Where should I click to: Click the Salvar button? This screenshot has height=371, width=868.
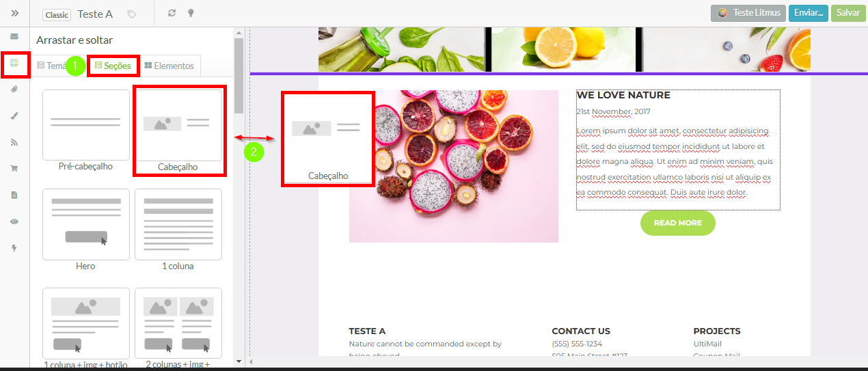tap(848, 13)
